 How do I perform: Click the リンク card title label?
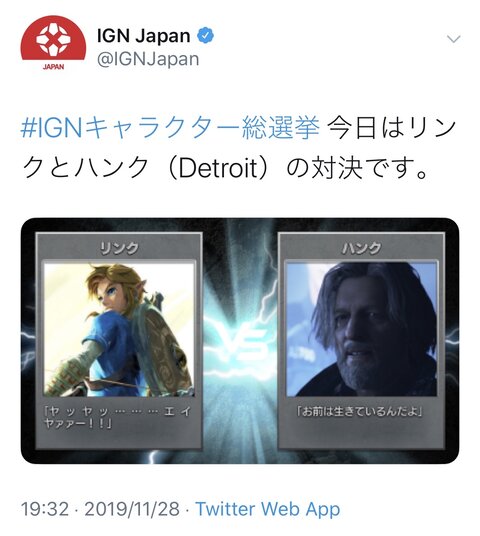pyautogui.click(x=119, y=247)
